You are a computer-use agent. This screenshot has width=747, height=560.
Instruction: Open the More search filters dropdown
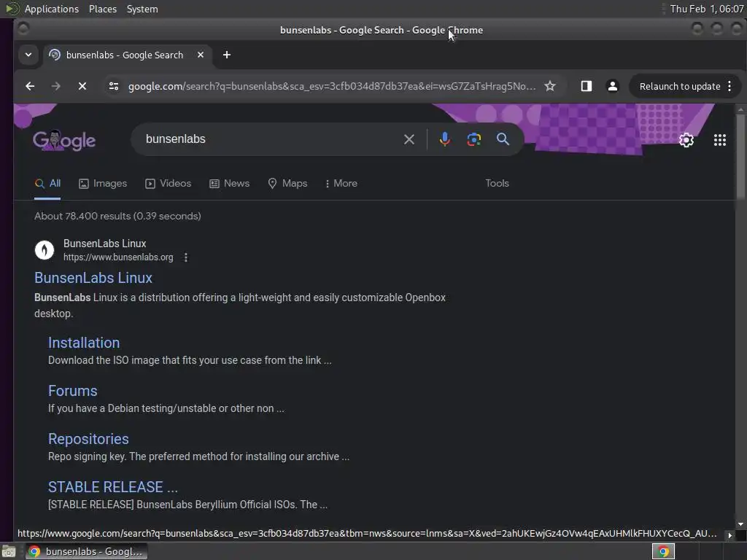coord(341,183)
